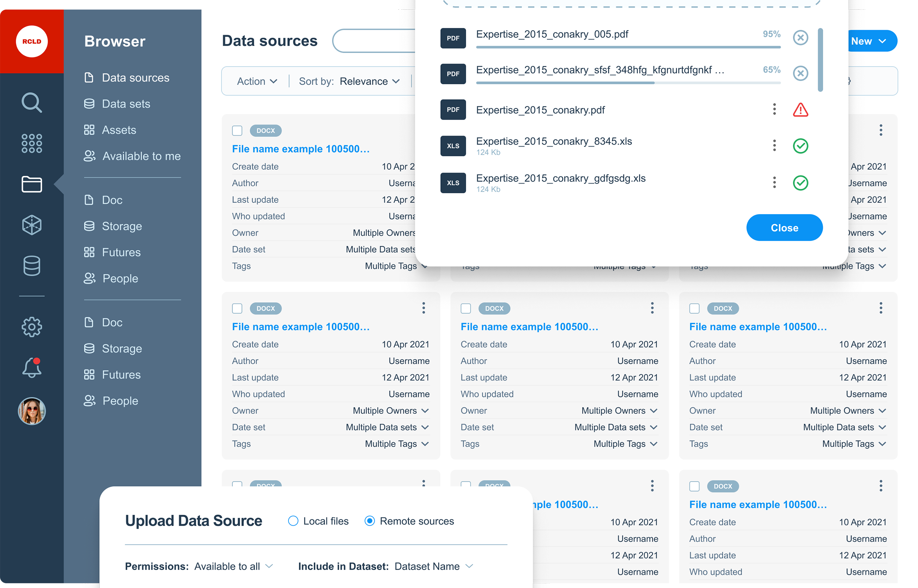Click the upload list vertical scrollbar
The height and width of the screenshot is (588, 918).
click(x=820, y=60)
